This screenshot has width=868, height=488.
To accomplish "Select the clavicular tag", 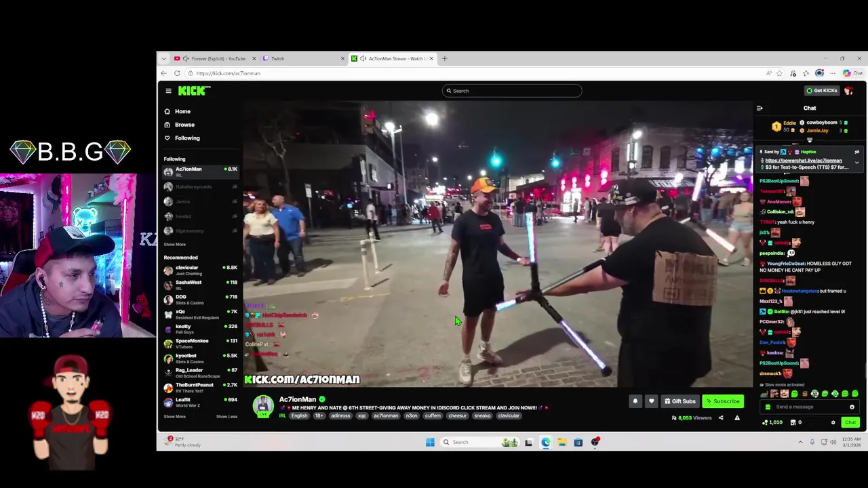I will 508,416.
